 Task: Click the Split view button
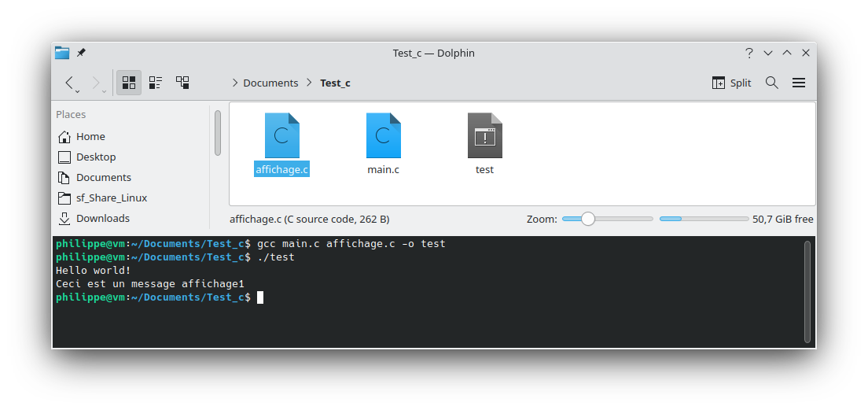coord(731,83)
